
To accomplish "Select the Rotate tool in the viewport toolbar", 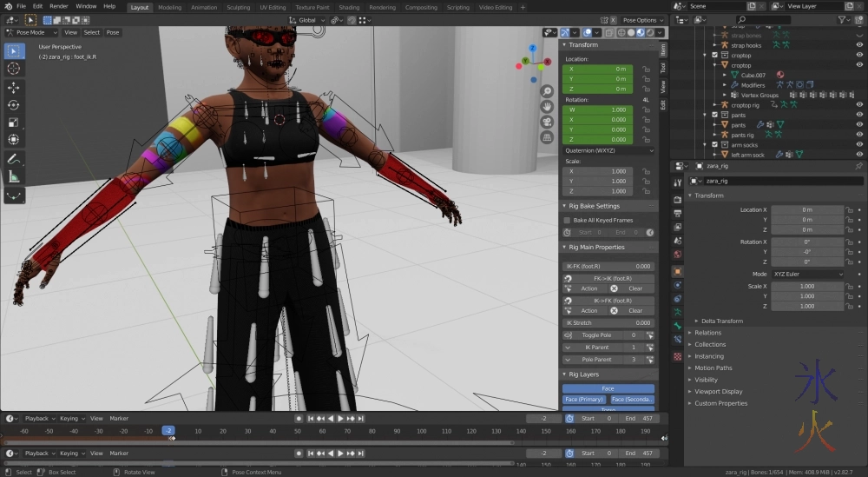I will [14, 104].
